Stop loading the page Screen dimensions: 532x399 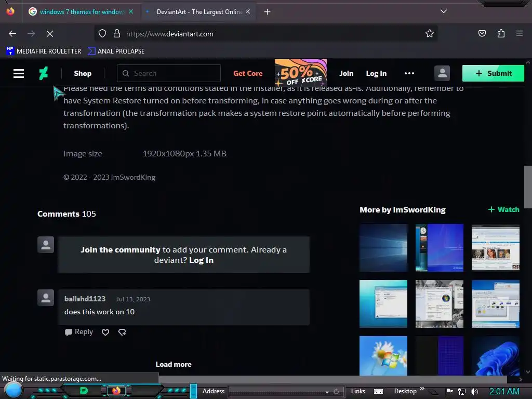[x=49, y=34]
